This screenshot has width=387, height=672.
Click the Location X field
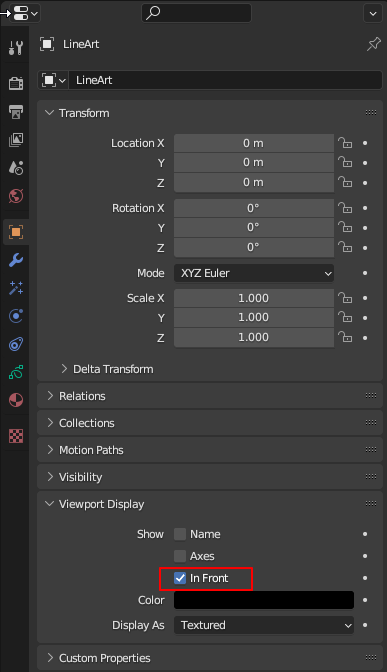point(254,143)
